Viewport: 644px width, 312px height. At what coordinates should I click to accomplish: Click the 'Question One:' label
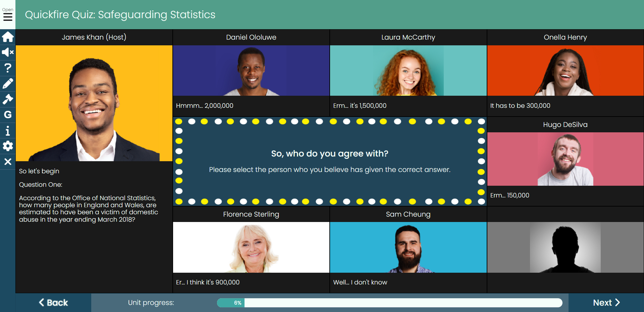[41, 184]
